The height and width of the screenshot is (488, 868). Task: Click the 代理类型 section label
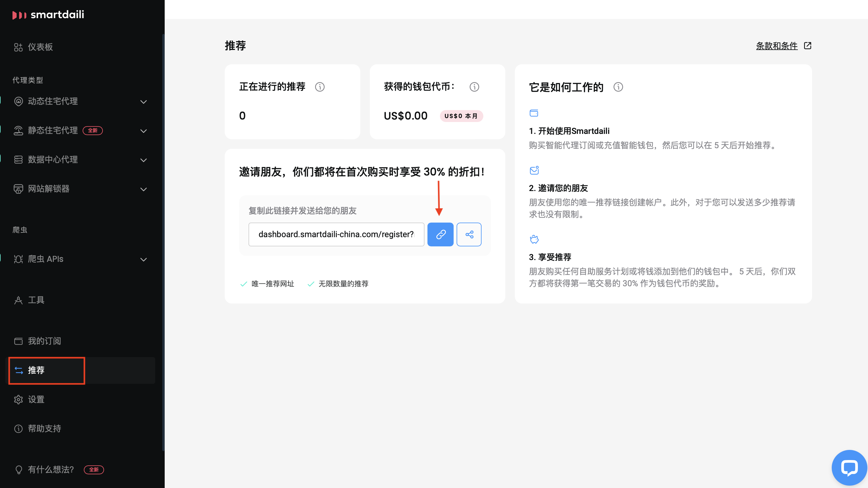pos(28,80)
